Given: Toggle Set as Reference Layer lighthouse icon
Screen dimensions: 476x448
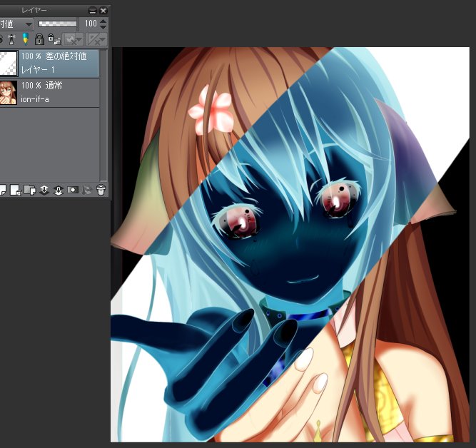Looking at the screenshot, I should coord(12,39).
